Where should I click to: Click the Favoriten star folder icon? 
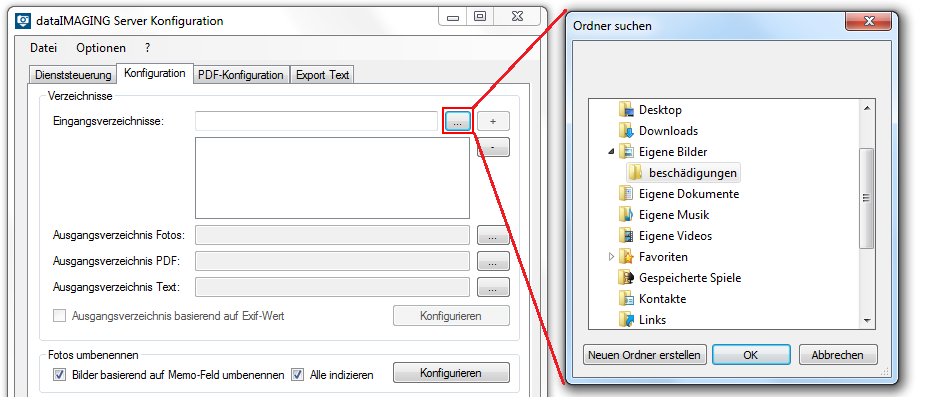[626, 257]
